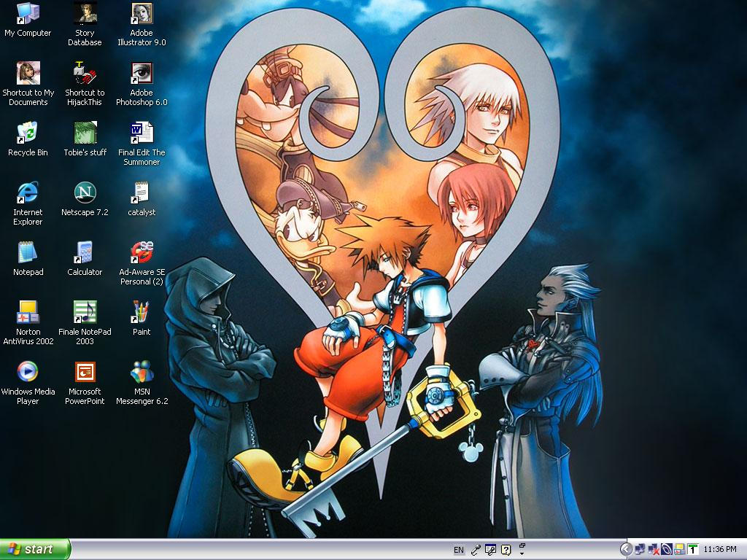Open the My Computer desktop icon
The height and width of the screenshot is (560, 747).
[x=28, y=20]
